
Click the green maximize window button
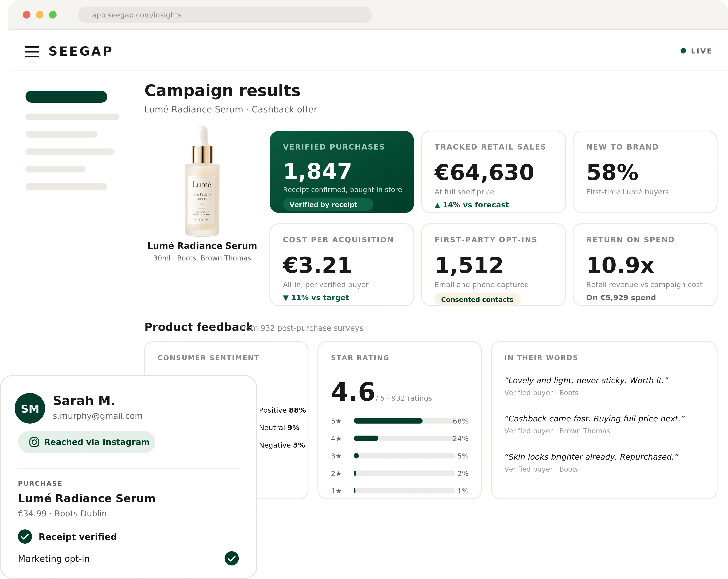[x=53, y=15]
